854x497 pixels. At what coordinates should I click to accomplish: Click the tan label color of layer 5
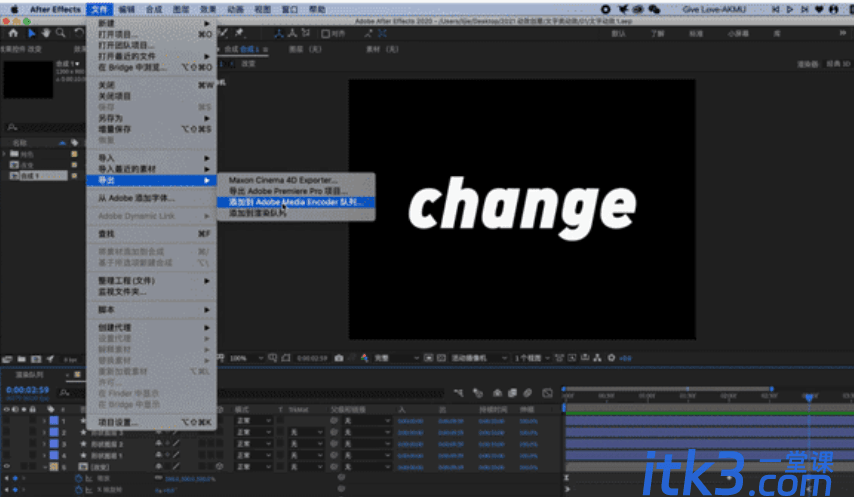(54, 467)
